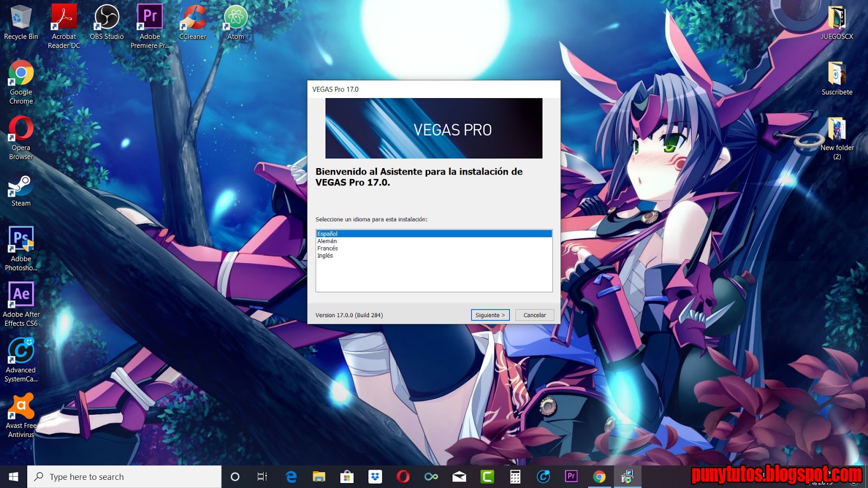
Task: Select the VEGAS installer taskbar icon
Action: click(627, 477)
